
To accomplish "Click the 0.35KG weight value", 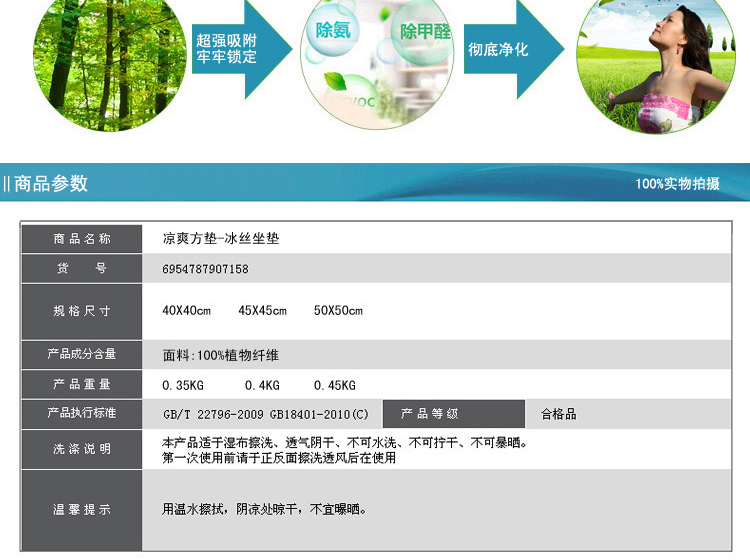I will coord(183,385).
